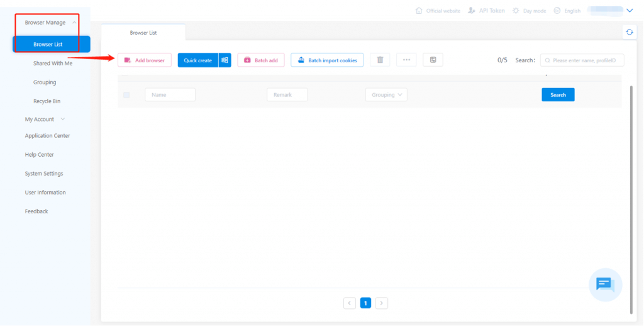Tick the checkbox in the filter row

pos(126,95)
